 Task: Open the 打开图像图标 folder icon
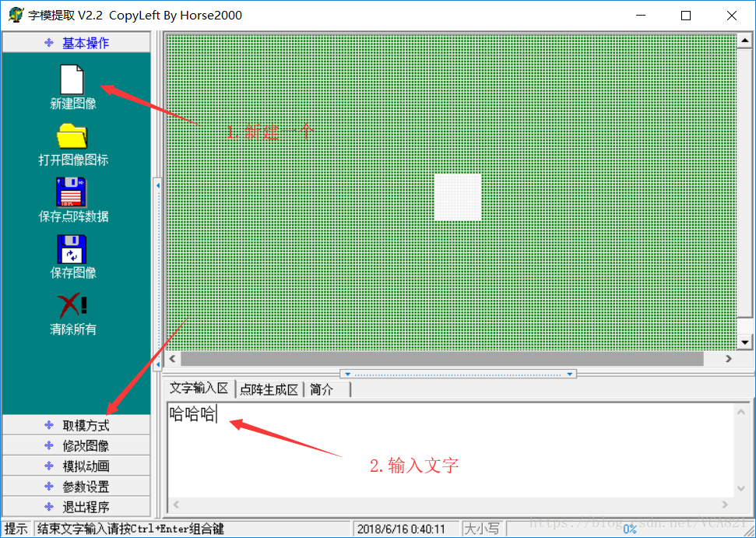pos(72,136)
